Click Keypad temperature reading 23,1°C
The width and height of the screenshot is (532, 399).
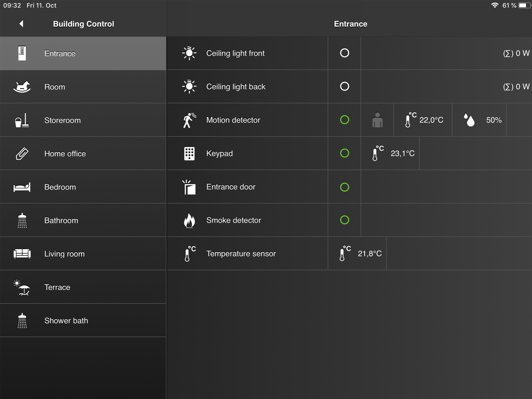(x=402, y=153)
